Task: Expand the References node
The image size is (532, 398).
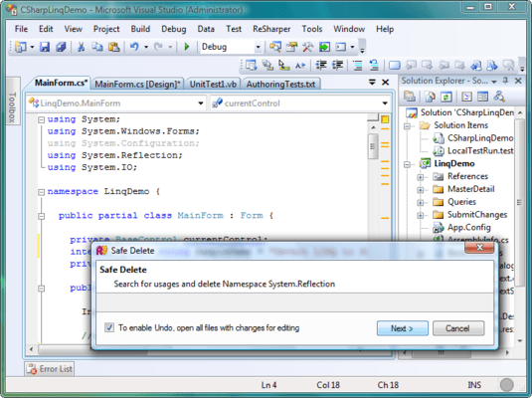Action: coord(421,177)
